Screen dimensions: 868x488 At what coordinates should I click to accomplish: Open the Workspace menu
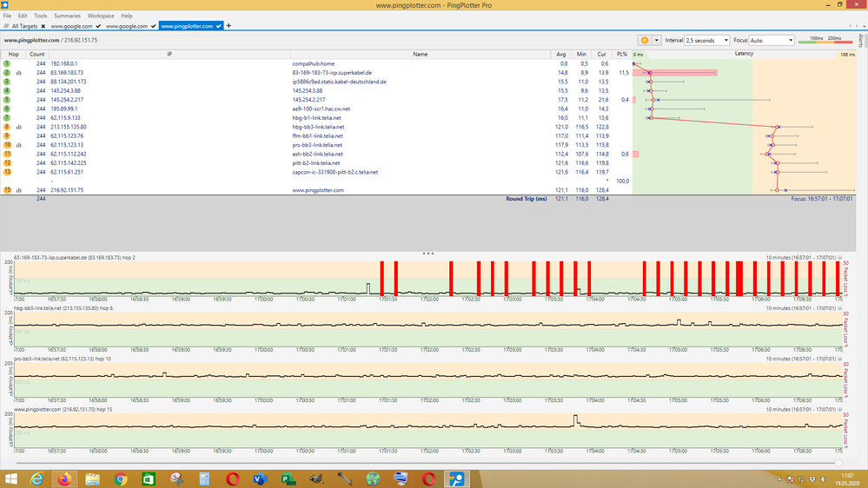point(101,16)
